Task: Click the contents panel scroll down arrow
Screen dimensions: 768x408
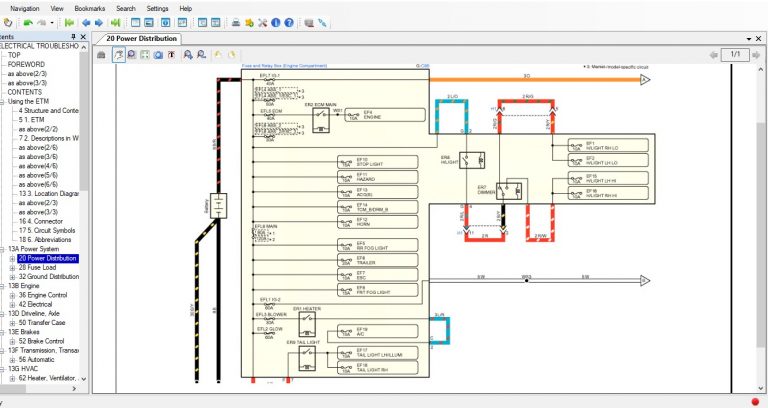Action: pyautogui.click(x=83, y=379)
